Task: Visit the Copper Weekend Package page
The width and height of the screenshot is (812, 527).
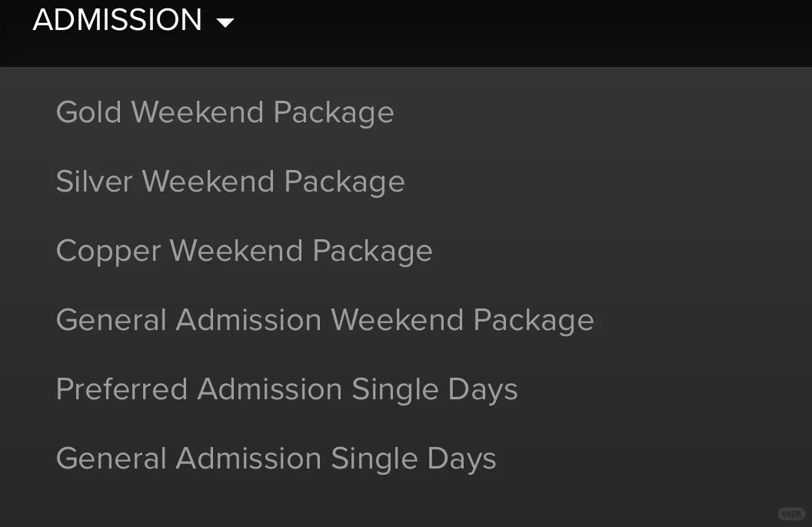Action: point(244,251)
